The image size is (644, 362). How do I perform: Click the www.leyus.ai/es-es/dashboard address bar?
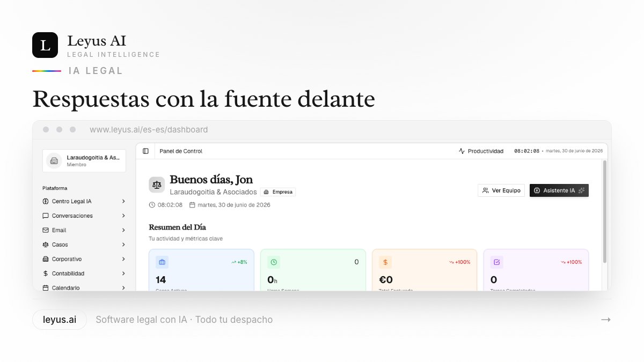[x=149, y=130]
